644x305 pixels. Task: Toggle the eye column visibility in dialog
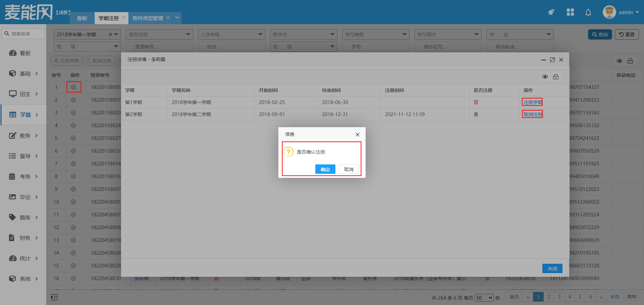tap(545, 77)
